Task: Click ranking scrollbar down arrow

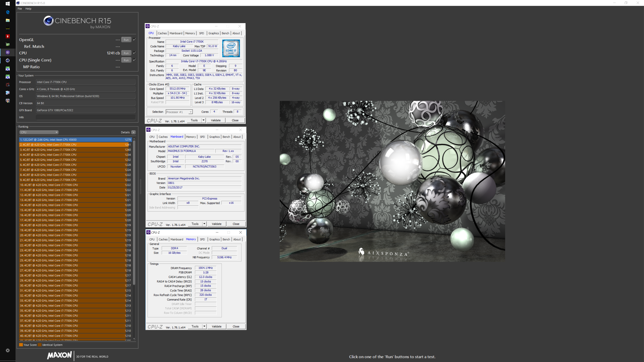Action: coord(134,339)
